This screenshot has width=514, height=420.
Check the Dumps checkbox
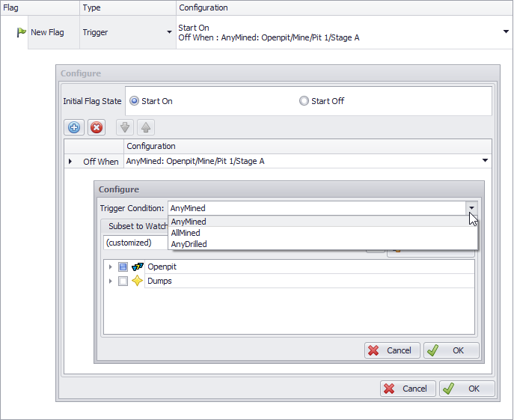[123, 281]
